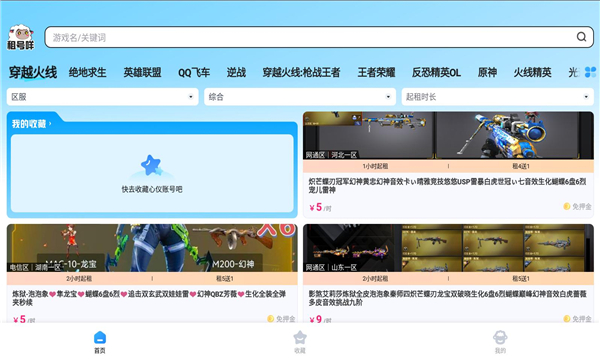Click the 租5送1 label on the 湖南一区 listing

225,279
